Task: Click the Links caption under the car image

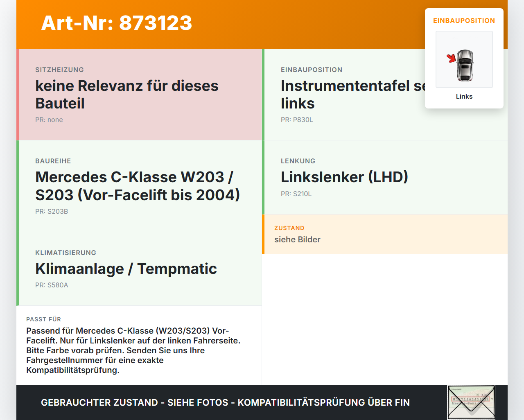Action: (464, 96)
